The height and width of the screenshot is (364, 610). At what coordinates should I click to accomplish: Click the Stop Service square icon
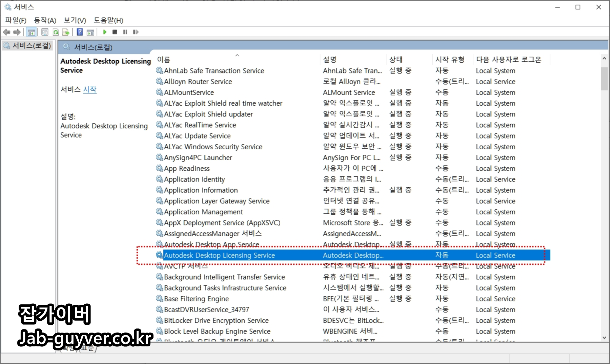coord(115,32)
